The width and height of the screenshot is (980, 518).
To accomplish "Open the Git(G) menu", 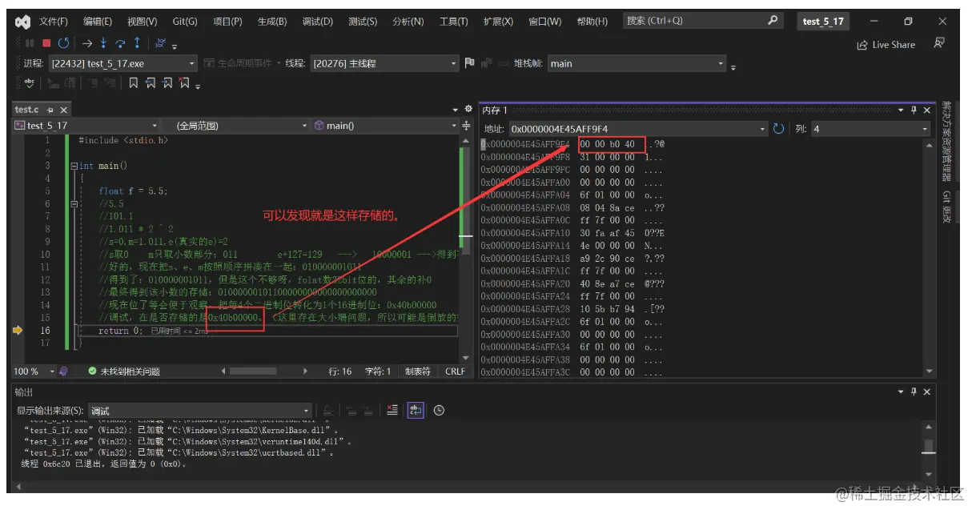I will (x=185, y=22).
